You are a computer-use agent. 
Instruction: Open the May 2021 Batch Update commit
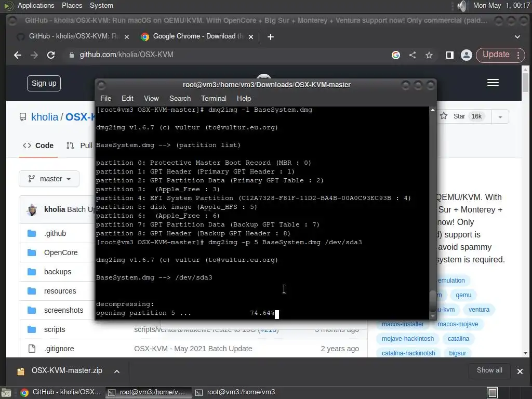click(x=193, y=349)
